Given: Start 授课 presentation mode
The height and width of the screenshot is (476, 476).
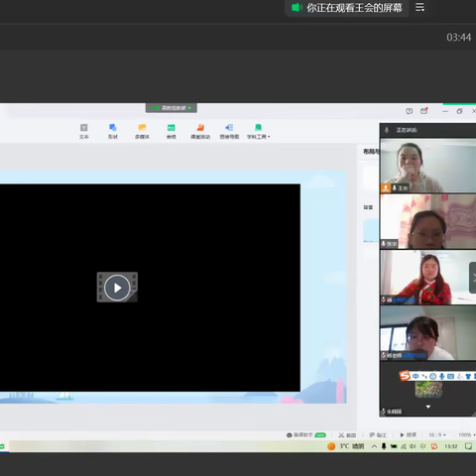Looking at the screenshot, I should point(408,434).
